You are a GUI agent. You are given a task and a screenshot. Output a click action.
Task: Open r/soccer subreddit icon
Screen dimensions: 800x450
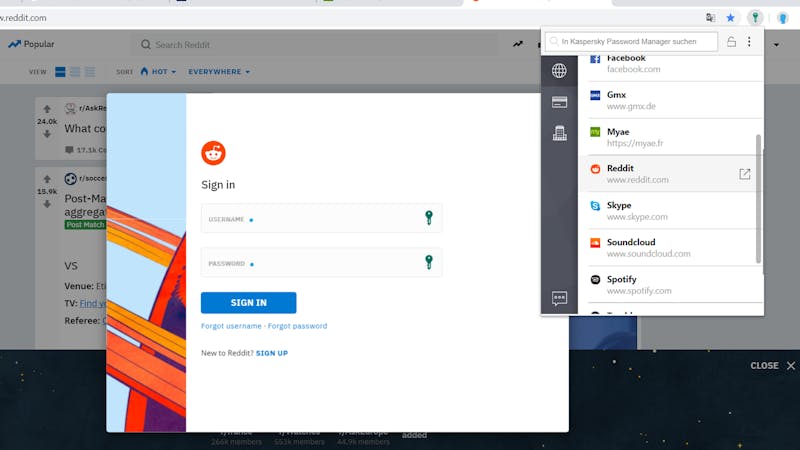pos(70,179)
